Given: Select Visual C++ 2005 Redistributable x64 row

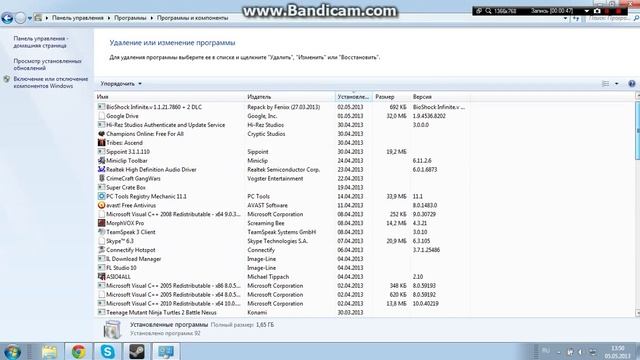Looking at the screenshot, I should 282,295.
